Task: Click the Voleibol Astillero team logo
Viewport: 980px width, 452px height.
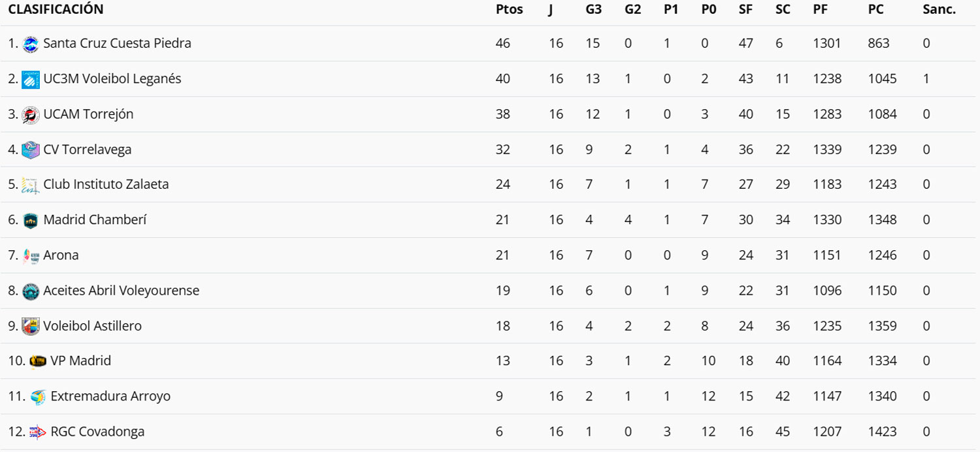Action: click(31, 326)
